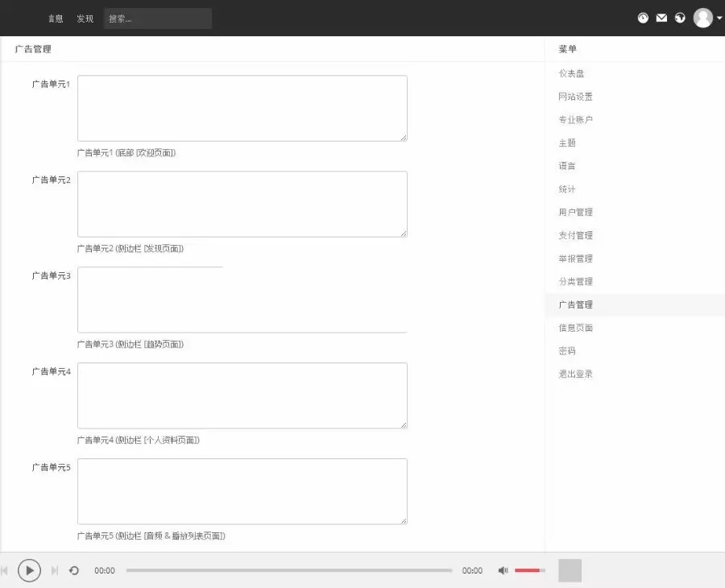The image size is (725, 588).
Task: Open 仪表盘 in the sidebar menu
Action: pyautogui.click(x=571, y=73)
